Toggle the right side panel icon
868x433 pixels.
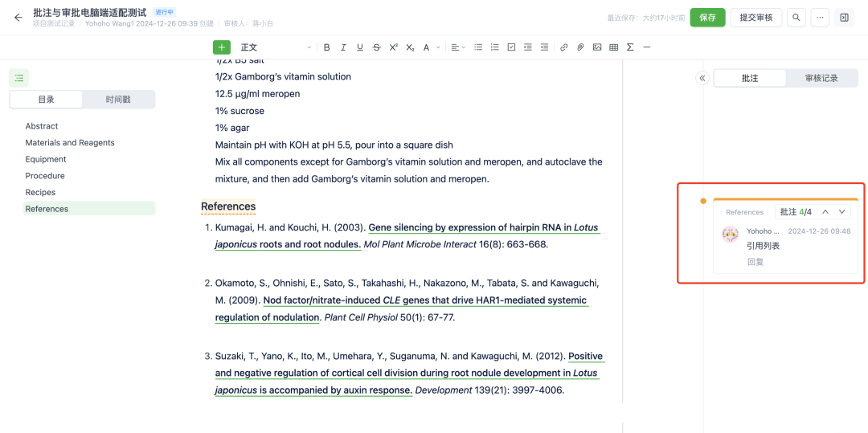tap(844, 18)
